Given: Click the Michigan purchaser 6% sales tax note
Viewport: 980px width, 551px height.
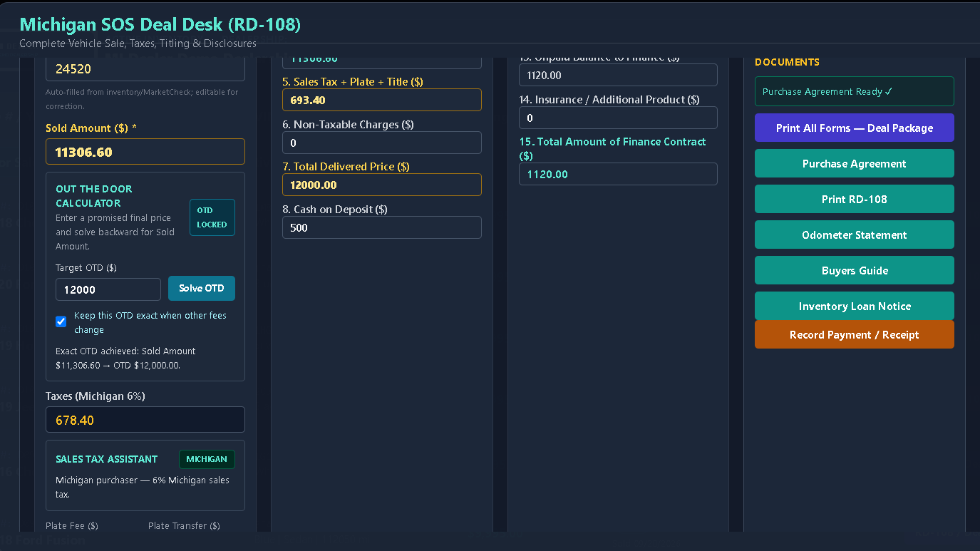Looking at the screenshot, I should (143, 487).
